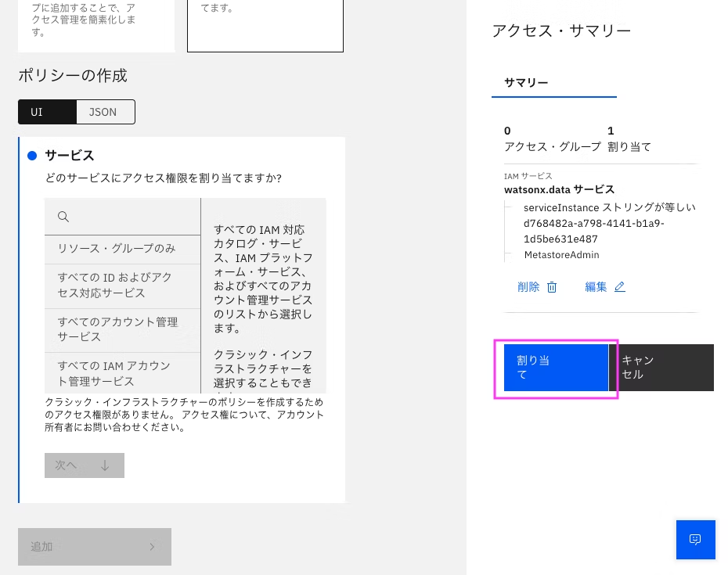Open the feedback chat icon button

click(695, 539)
